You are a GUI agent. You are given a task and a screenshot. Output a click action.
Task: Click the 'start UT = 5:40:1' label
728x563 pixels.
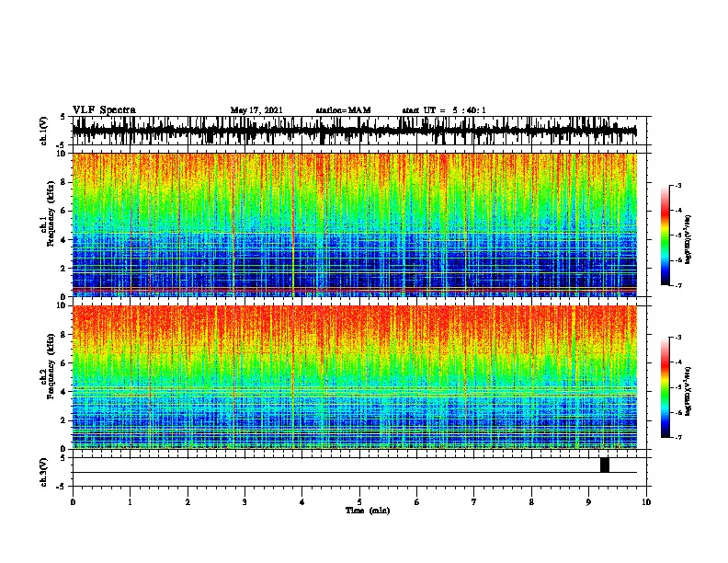coord(444,110)
